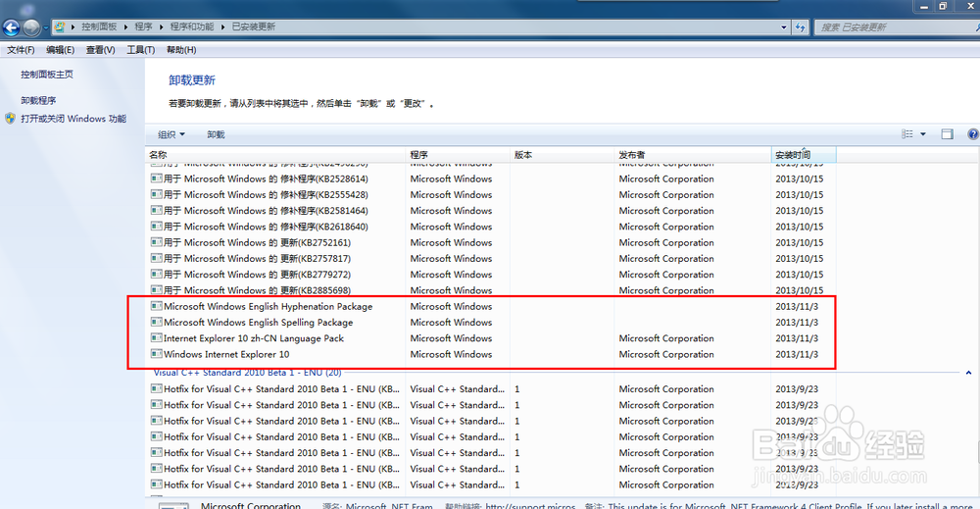Click the change view icon
Image resolution: width=980 pixels, height=509 pixels.
coord(906,133)
